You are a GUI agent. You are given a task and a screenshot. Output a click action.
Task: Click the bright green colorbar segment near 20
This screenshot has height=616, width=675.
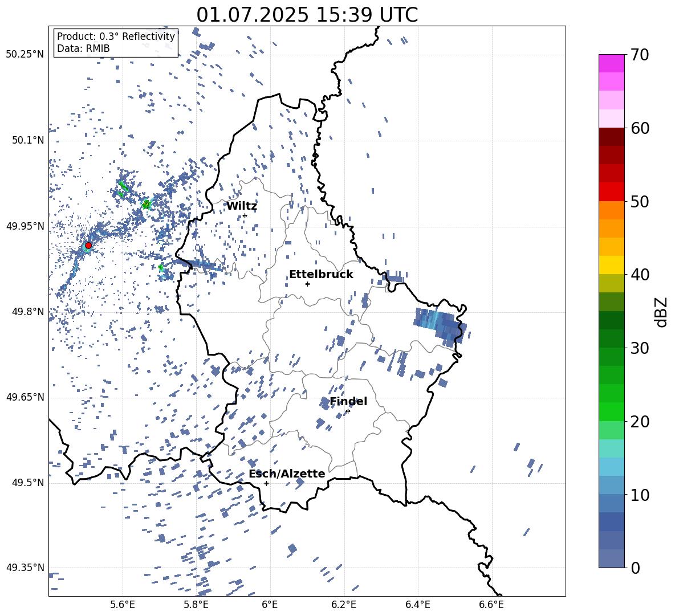[x=612, y=411]
